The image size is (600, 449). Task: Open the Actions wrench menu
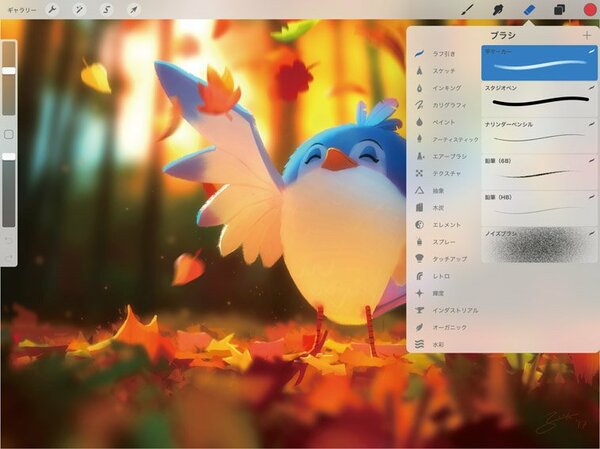pyautogui.click(x=52, y=9)
